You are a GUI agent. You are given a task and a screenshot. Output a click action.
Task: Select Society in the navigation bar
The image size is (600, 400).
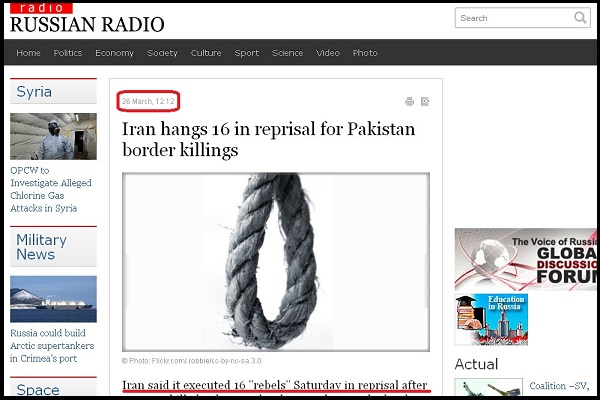162,53
